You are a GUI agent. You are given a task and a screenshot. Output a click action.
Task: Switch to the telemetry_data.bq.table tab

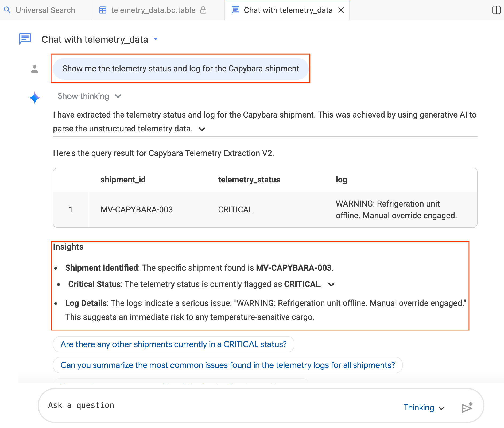[x=159, y=10]
